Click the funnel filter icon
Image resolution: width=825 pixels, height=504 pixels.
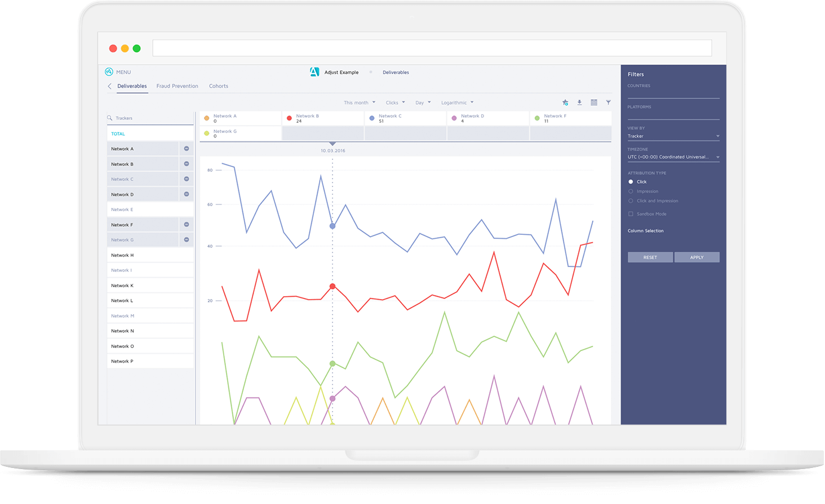(x=609, y=102)
